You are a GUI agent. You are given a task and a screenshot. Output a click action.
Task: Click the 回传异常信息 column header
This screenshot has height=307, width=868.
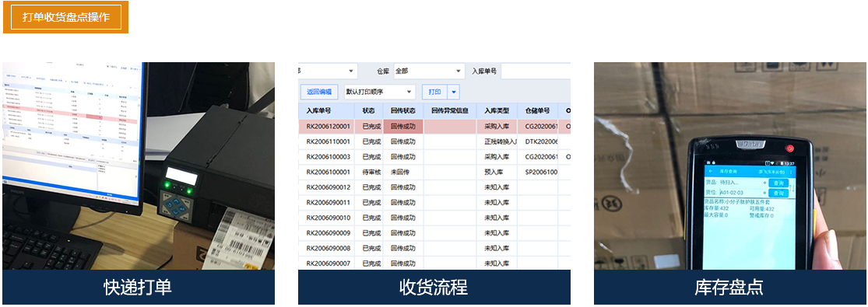coord(449,111)
